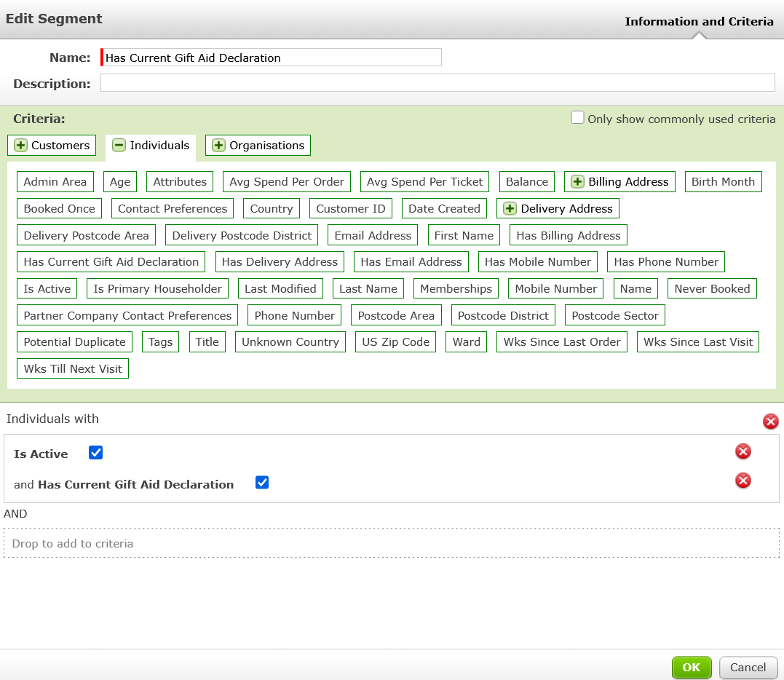Click the Drop to add to criteria area
784x680 pixels.
pyautogui.click(x=391, y=544)
